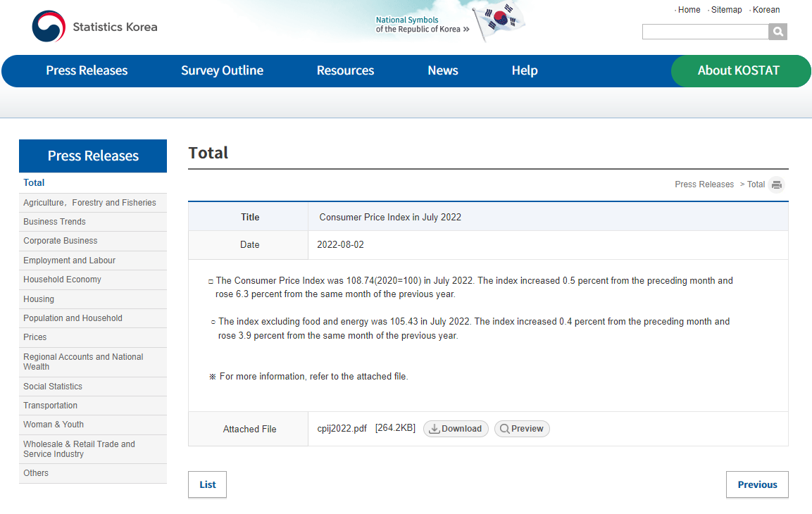
Task: Click the search magnifier icon button
Action: point(777,32)
